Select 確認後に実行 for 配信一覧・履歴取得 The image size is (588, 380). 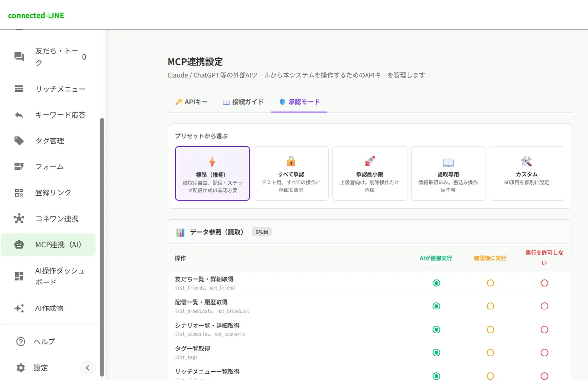click(490, 306)
